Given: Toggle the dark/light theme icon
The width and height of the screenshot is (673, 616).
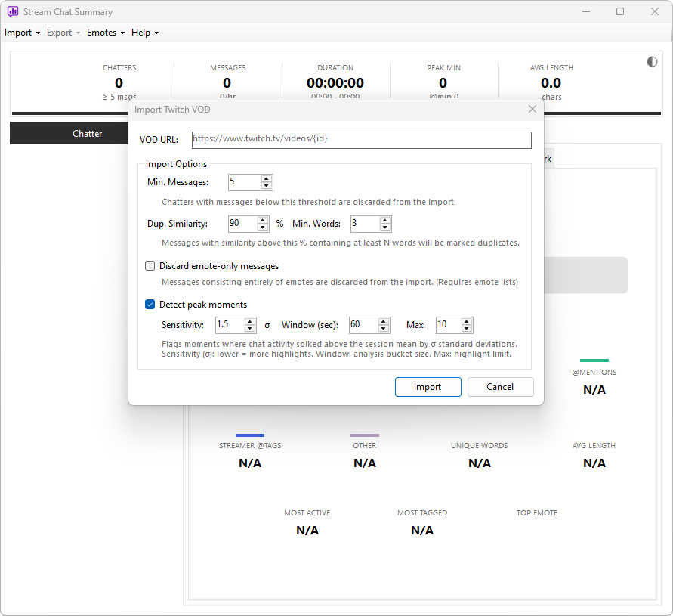Looking at the screenshot, I should [x=652, y=62].
